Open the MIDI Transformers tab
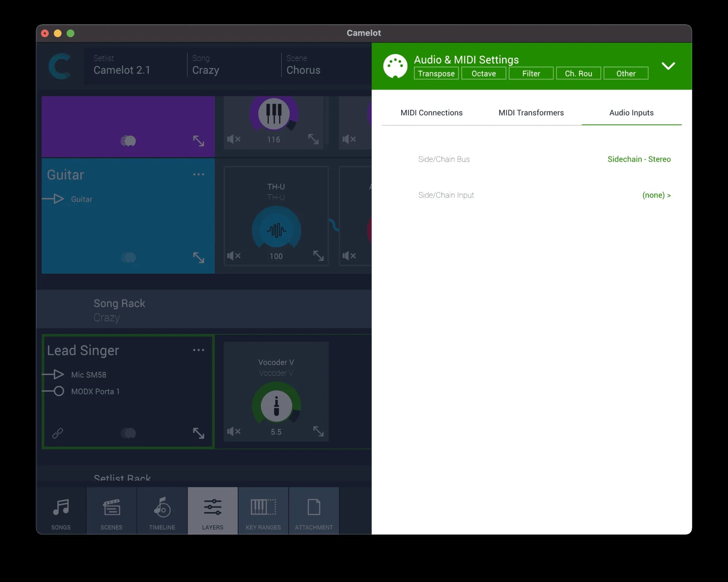The image size is (728, 582). coord(531,112)
